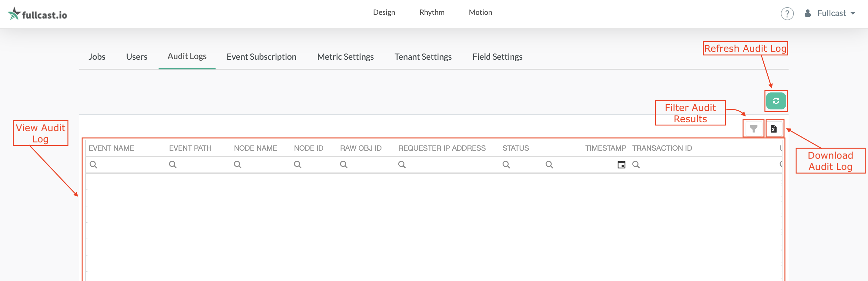Click the Node ID search icon
This screenshot has height=281, width=868.
tap(297, 165)
